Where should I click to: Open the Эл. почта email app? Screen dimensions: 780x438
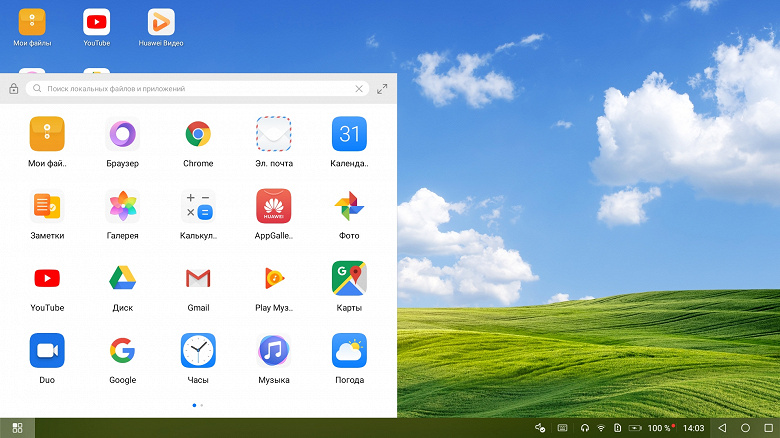(x=274, y=134)
